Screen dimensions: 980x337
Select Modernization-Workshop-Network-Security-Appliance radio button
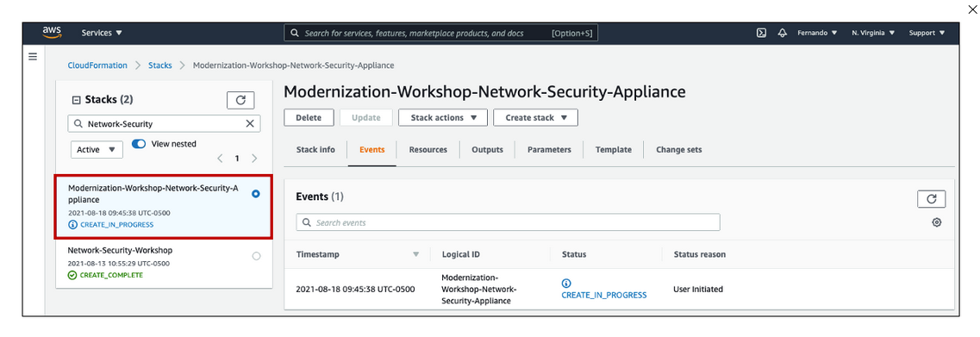256,194
